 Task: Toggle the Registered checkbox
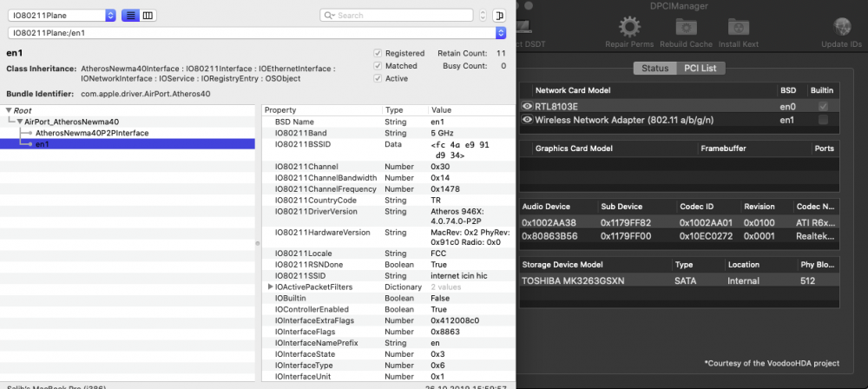pos(378,53)
